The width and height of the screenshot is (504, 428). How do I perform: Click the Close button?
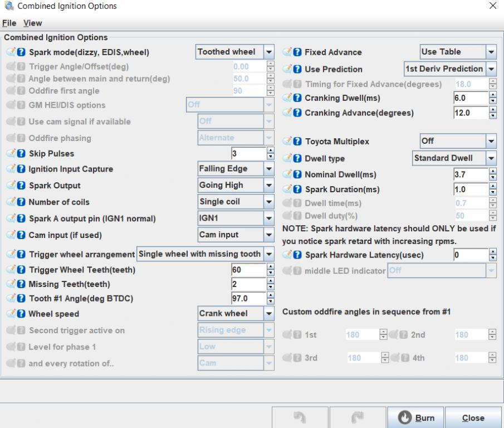pos(473,418)
